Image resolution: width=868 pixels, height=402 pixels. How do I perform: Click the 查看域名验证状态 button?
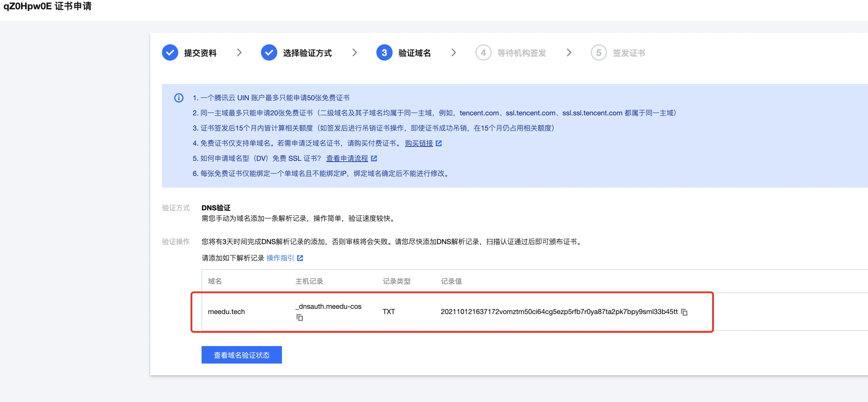241,355
